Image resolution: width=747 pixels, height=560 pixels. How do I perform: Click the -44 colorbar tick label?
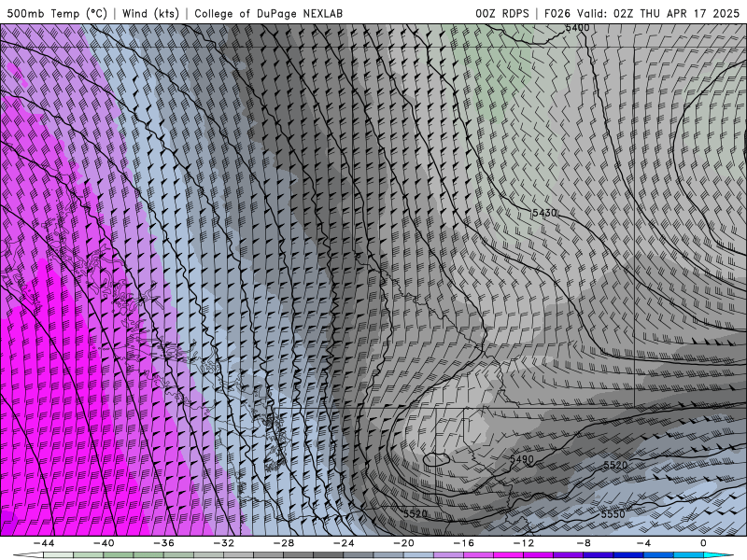(44, 543)
